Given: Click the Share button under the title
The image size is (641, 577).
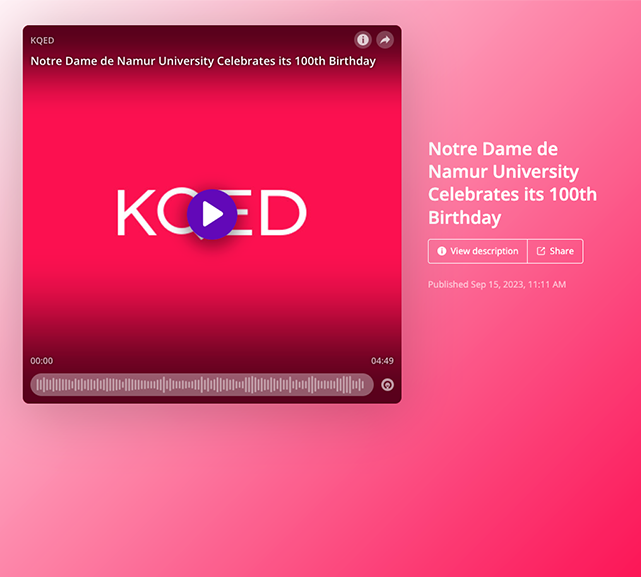Looking at the screenshot, I should click(555, 251).
